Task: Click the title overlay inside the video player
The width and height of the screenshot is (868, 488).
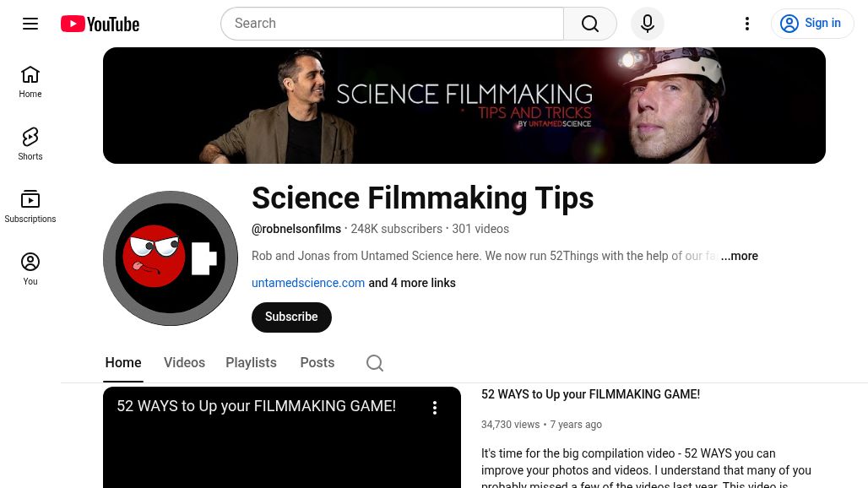Action: click(257, 406)
